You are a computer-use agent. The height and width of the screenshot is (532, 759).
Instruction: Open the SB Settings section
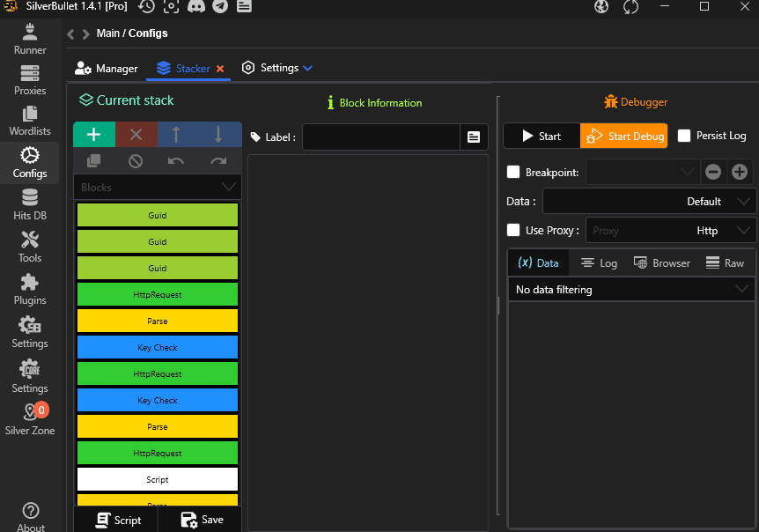click(30, 333)
